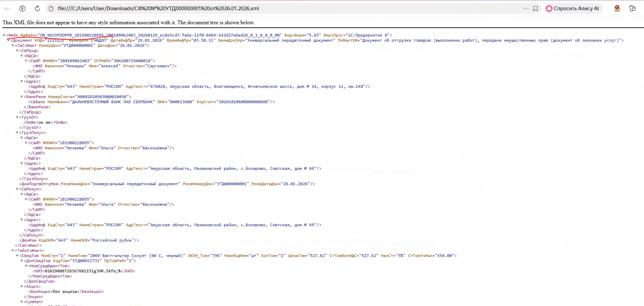Screen dimensions: 644x306
Task: Collapse the СвПрод seller node
Action: tap(17, 51)
